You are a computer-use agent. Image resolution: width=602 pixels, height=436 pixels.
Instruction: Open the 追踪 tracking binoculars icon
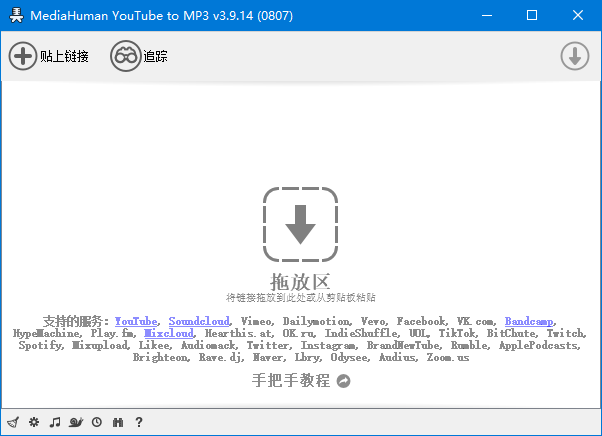(x=126, y=56)
